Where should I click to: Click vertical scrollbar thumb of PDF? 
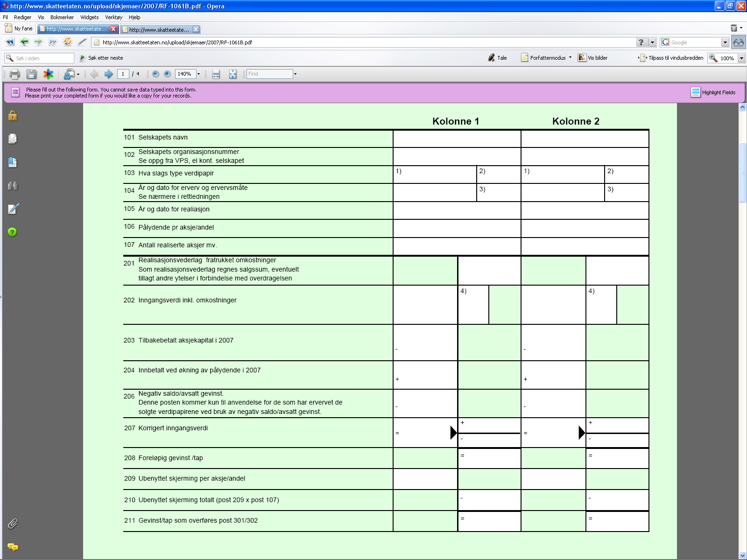[742, 173]
